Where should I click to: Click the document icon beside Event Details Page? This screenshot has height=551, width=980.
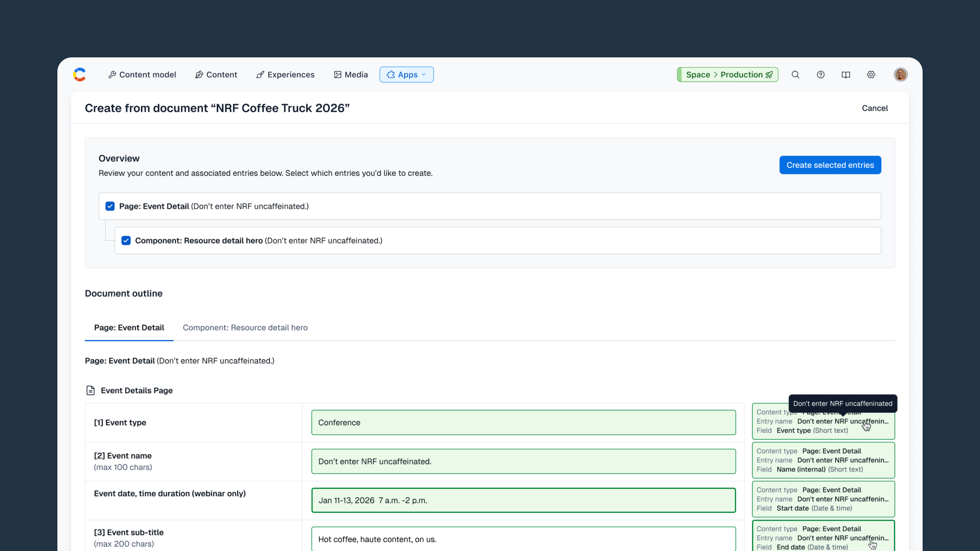[90, 390]
